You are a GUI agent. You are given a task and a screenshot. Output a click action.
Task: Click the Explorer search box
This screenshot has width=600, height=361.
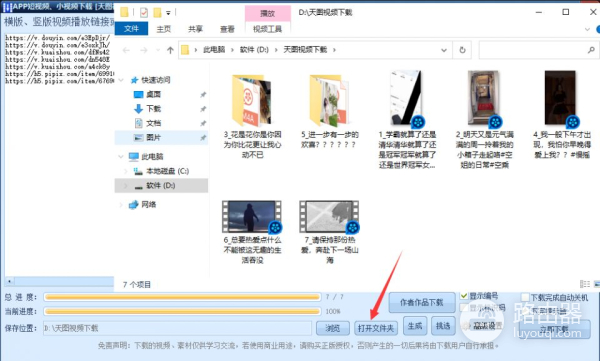(x=538, y=50)
